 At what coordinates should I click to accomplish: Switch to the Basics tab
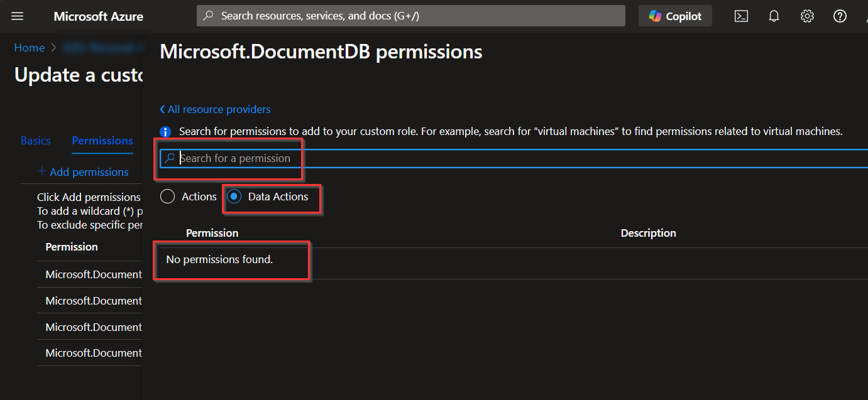click(35, 141)
